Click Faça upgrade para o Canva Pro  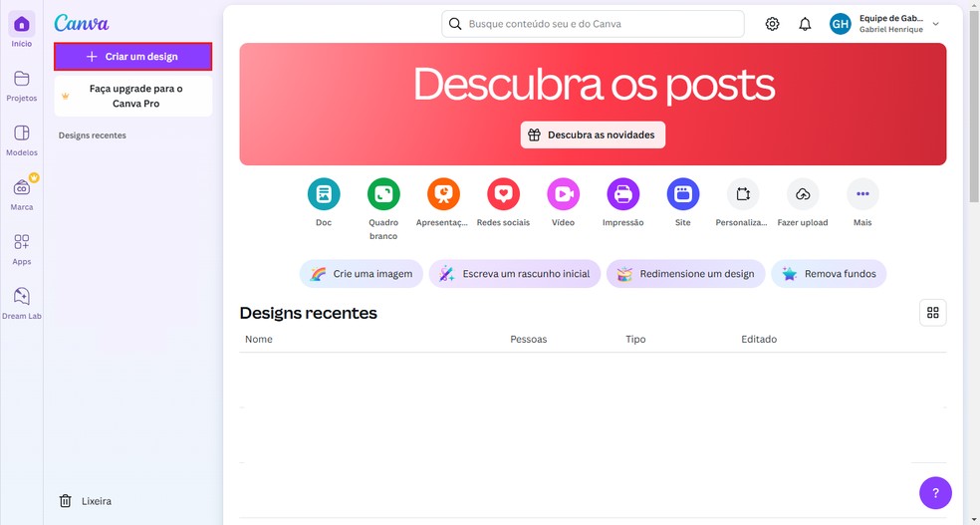click(x=133, y=97)
